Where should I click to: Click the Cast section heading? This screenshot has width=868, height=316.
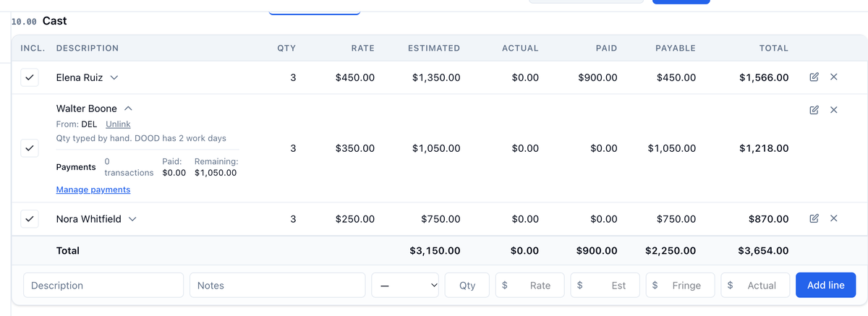click(x=55, y=21)
